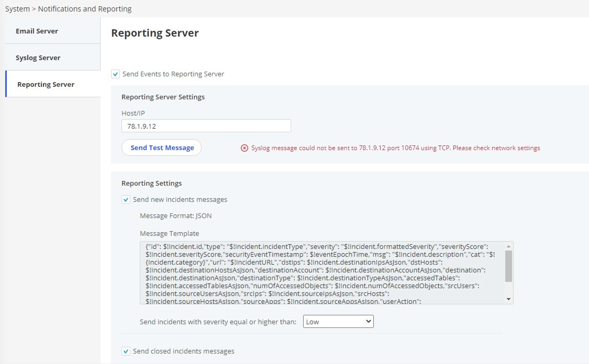Click the System breadcrumb link
This screenshot has height=364, width=589.
point(17,9)
